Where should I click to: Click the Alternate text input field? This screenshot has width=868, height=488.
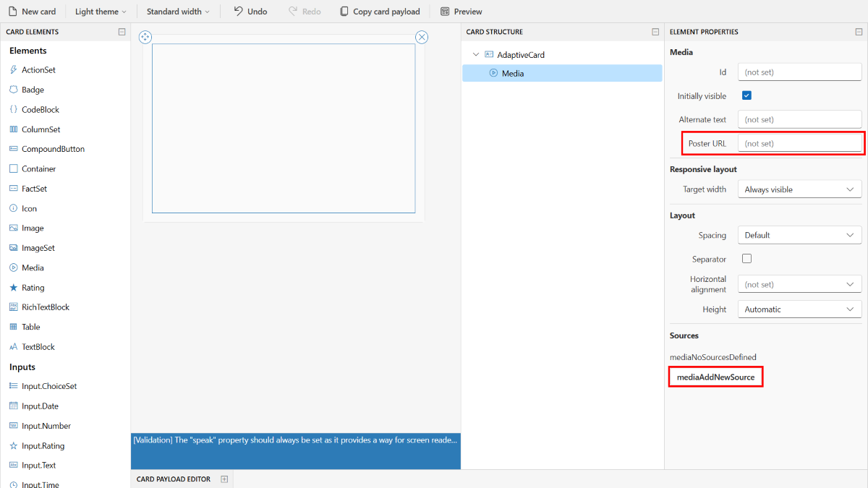click(x=799, y=119)
